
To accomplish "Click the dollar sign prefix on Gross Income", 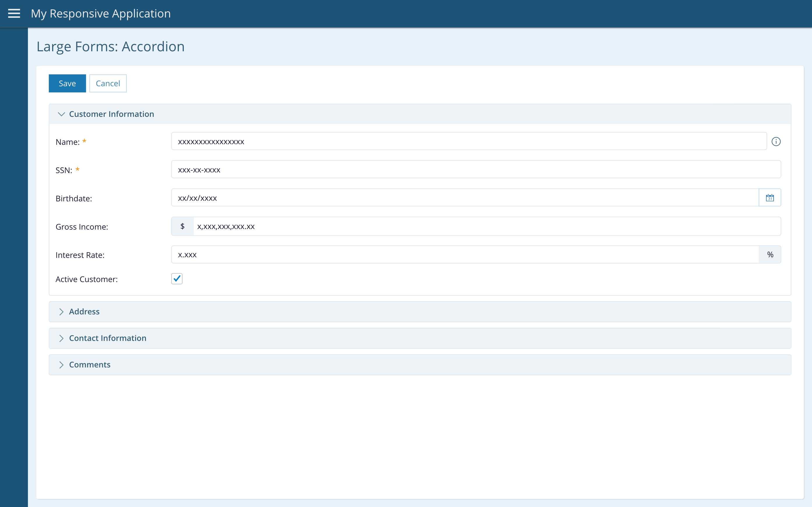I will click(x=182, y=226).
